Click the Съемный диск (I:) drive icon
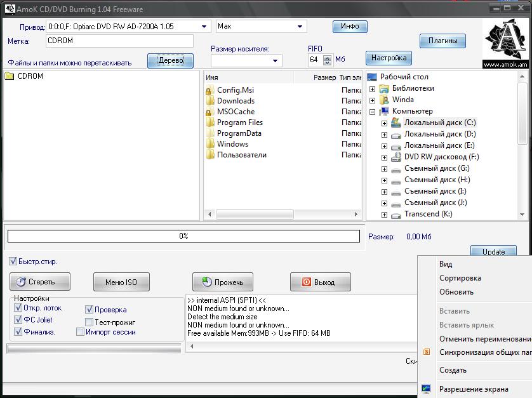Image resolution: width=532 pixels, height=398 pixels. (396, 194)
